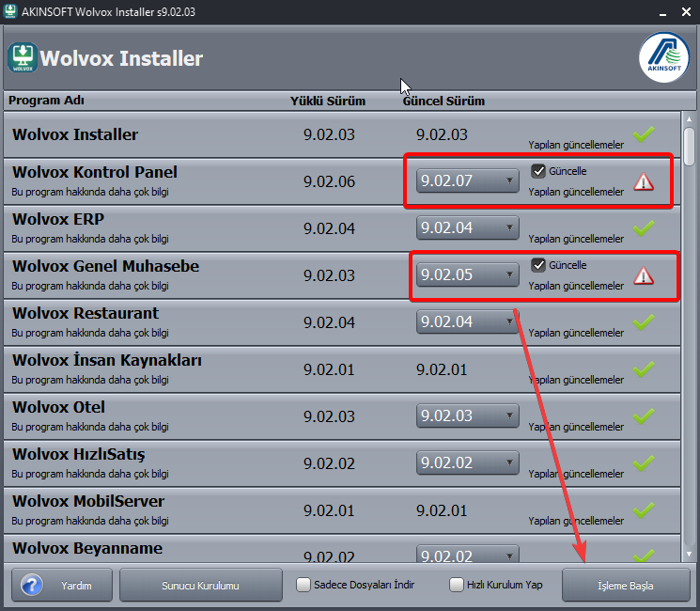Enable Hızlı Kurulum Yap checkbox
The image size is (700, 611).
tap(457, 584)
